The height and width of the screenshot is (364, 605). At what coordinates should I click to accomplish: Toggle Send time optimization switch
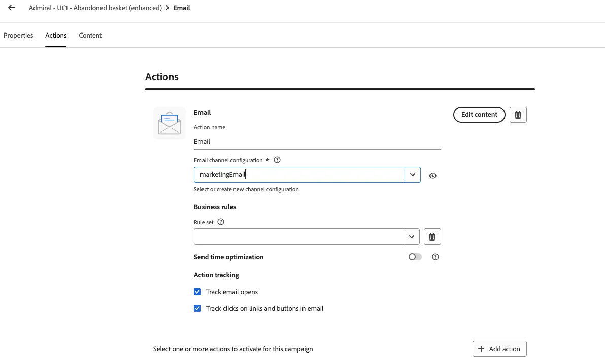click(x=415, y=257)
